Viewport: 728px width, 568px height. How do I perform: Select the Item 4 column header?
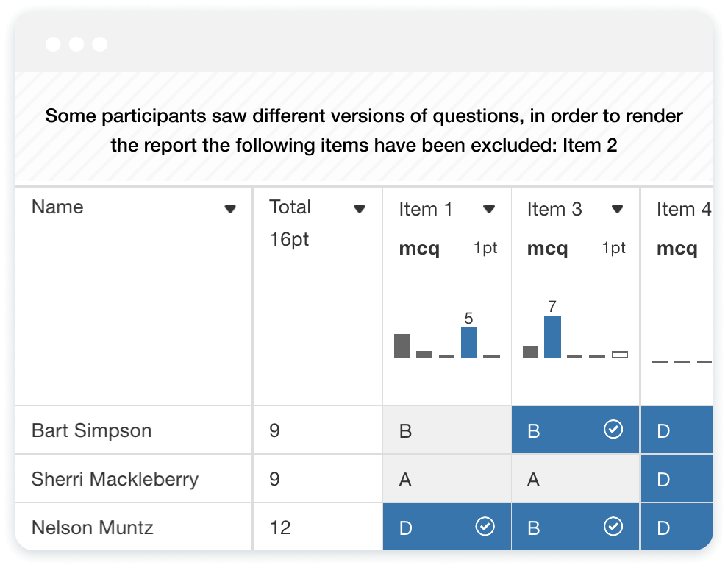coord(683,210)
